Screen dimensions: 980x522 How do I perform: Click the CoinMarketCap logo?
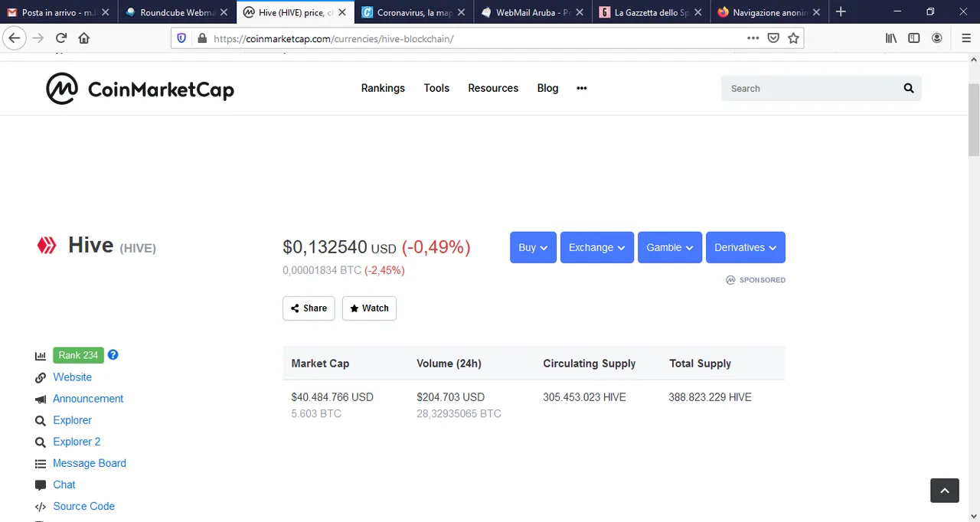click(140, 89)
